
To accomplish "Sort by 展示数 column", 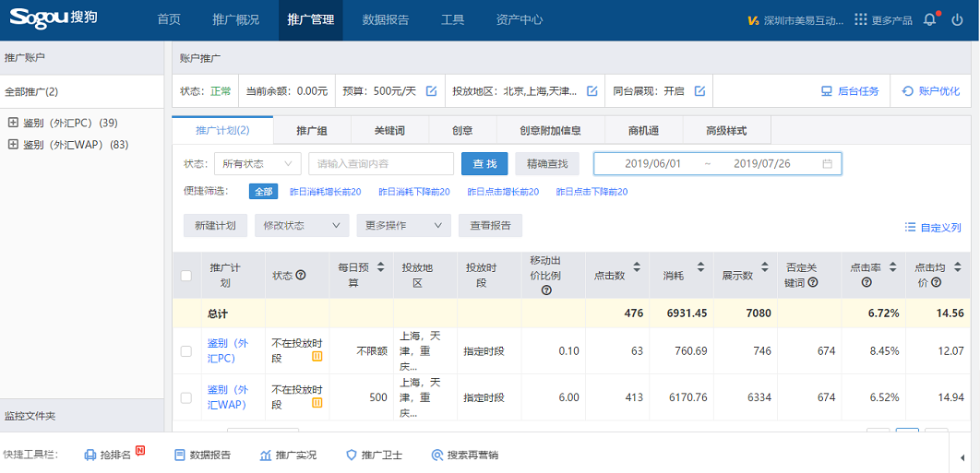I will point(764,267).
